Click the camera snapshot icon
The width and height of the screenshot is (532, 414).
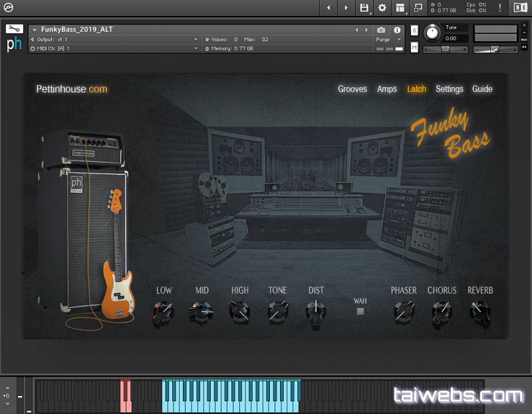point(381,30)
